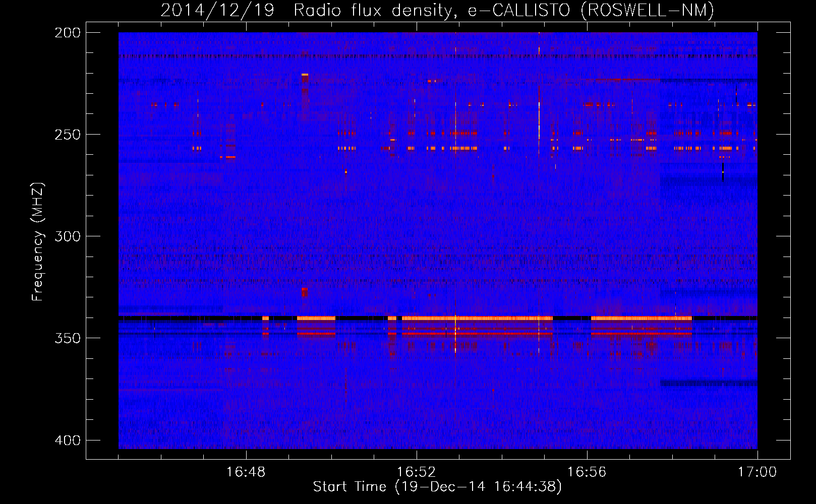Click the 200 frequency tick label
Image resolution: width=816 pixels, height=504 pixels.
click(x=68, y=33)
